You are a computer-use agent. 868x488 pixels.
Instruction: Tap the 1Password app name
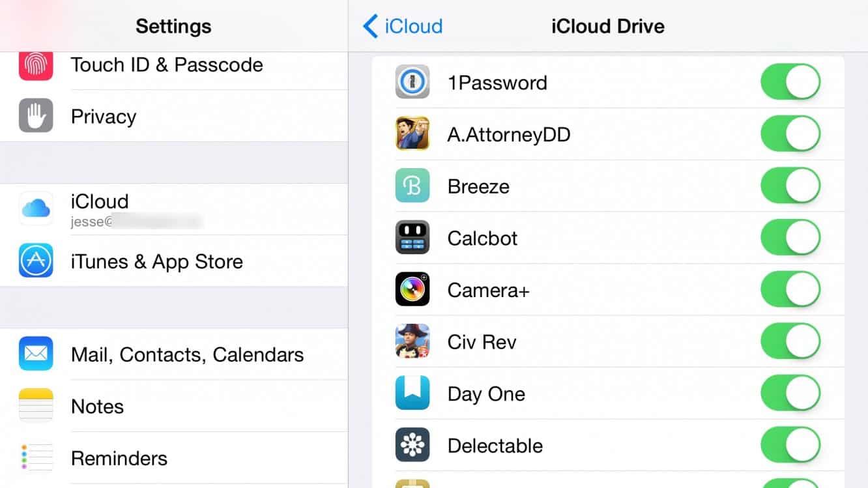tap(497, 83)
